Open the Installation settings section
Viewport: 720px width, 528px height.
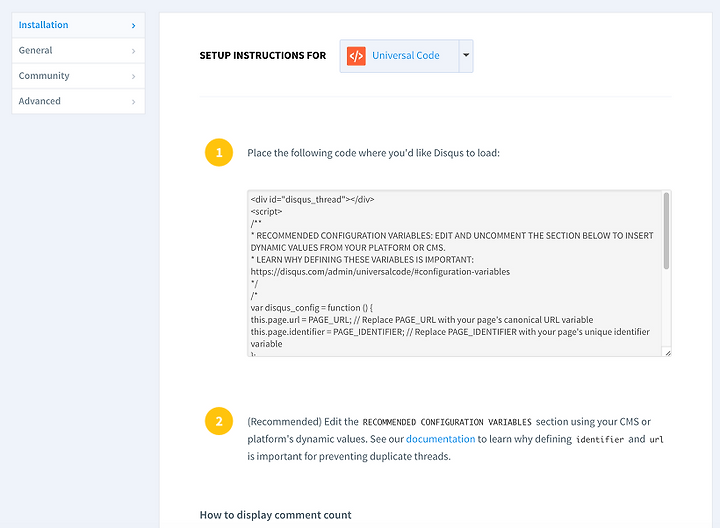pos(78,25)
